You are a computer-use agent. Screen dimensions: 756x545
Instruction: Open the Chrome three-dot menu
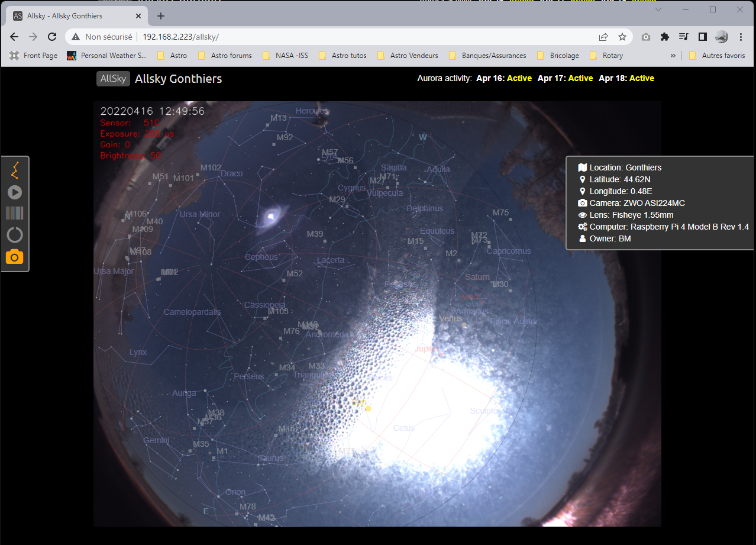741,37
